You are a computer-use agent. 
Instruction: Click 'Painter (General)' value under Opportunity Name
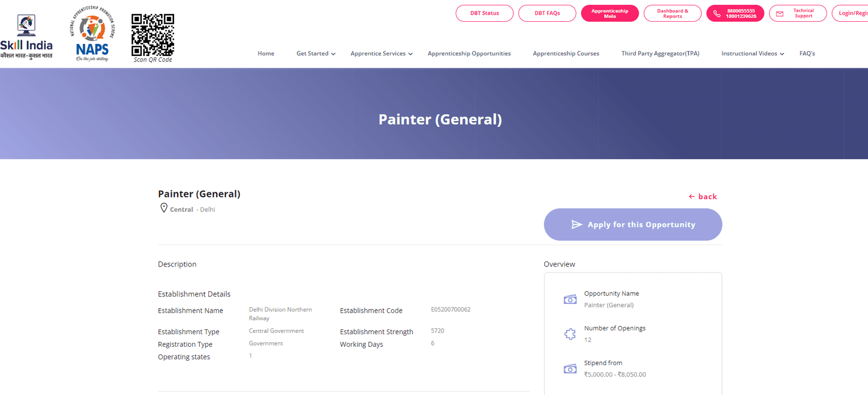[x=609, y=305]
